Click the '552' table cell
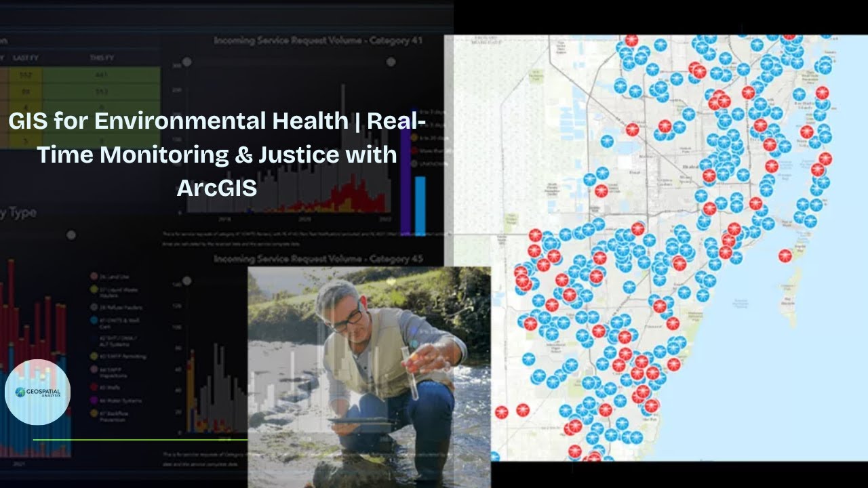The height and width of the screenshot is (488, 868). pyautogui.click(x=26, y=75)
